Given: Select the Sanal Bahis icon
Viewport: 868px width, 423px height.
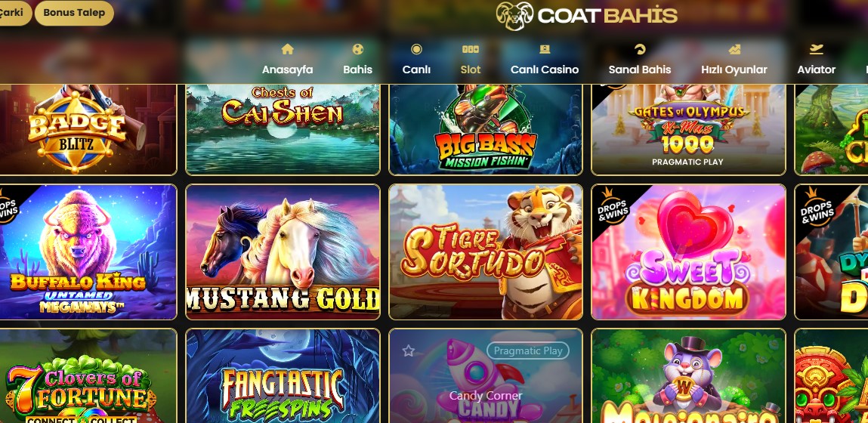Looking at the screenshot, I should (x=640, y=49).
